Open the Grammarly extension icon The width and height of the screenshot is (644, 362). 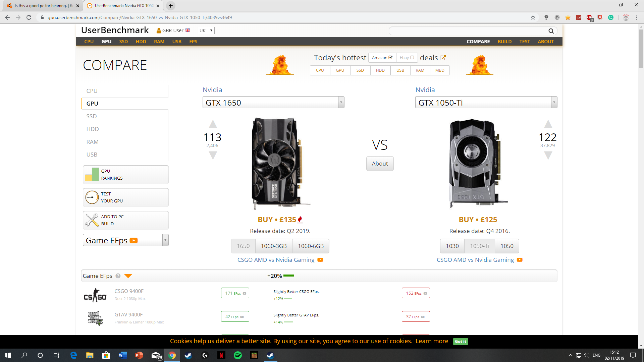point(611,17)
